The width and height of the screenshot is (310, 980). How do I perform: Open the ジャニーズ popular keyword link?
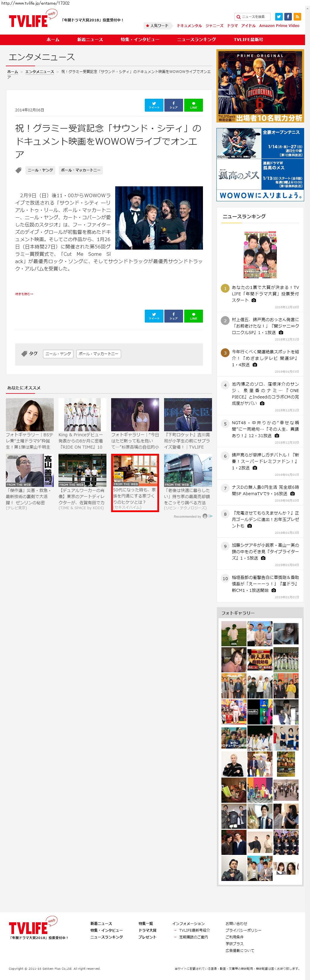tap(214, 26)
